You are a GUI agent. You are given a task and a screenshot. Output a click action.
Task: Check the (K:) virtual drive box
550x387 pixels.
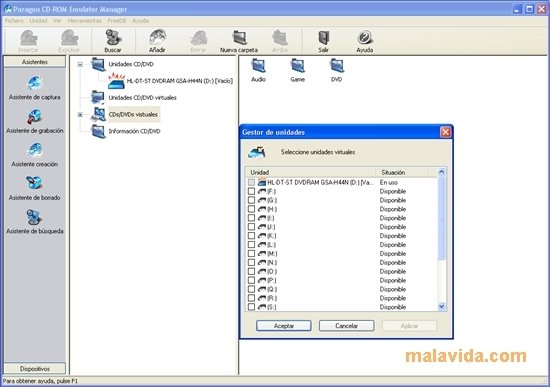[x=251, y=236]
